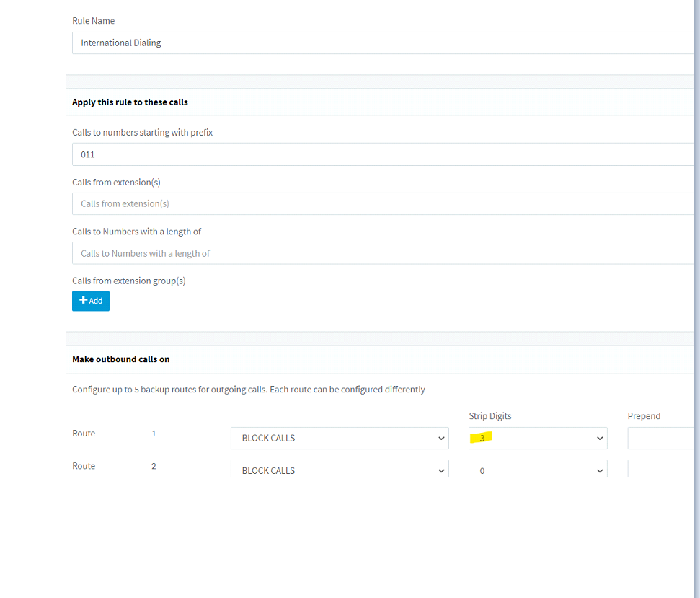Click the Apply this rule to these calls header
Image resolution: width=700 pixels, height=598 pixels.
point(130,102)
